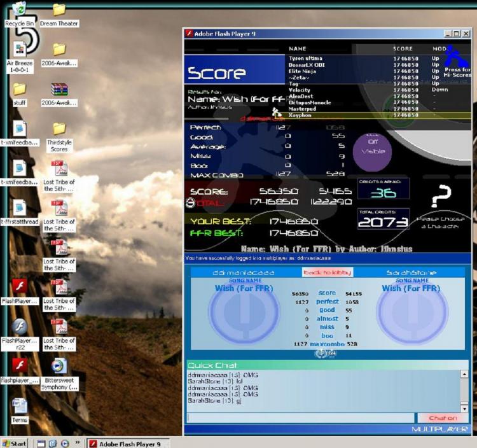Select the Adobe Flash Player 9 taskbar item

128,444
